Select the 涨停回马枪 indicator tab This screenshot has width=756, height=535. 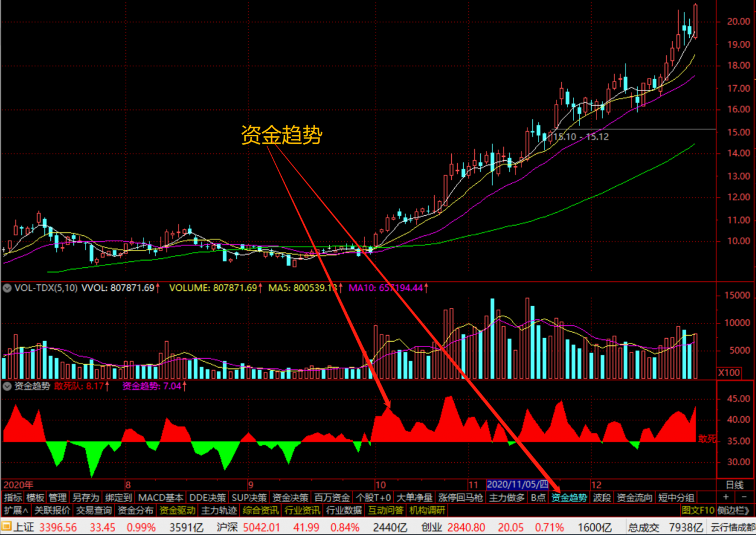point(461,498)
